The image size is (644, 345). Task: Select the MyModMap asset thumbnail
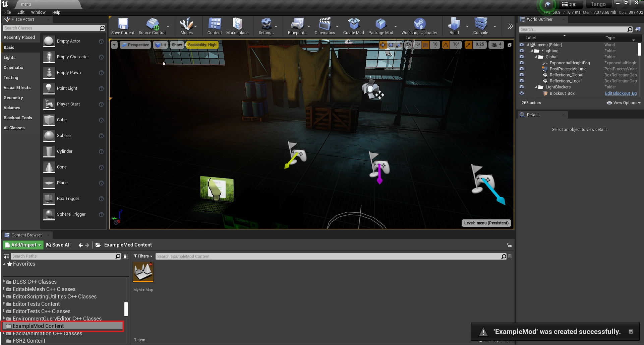[143, 272]
